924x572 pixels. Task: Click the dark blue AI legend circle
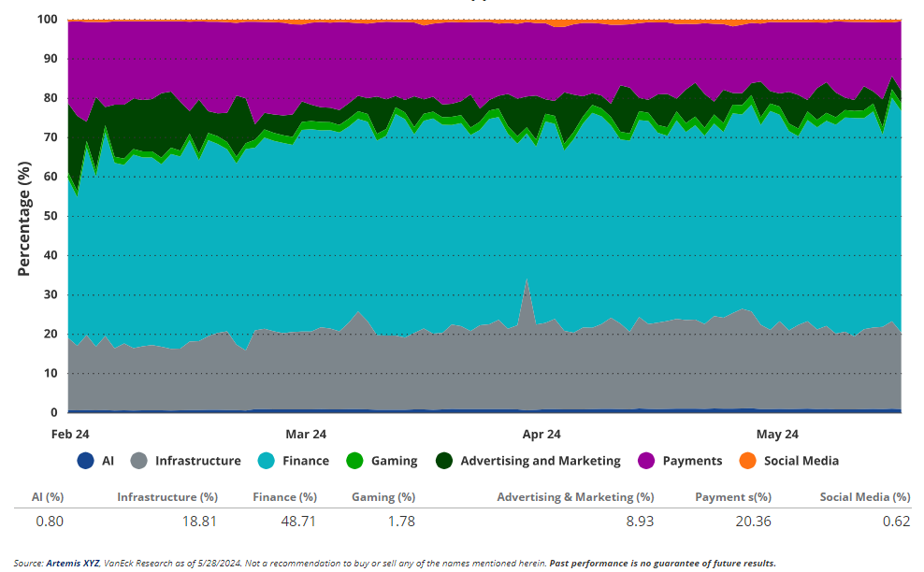[x=86, y=461]
